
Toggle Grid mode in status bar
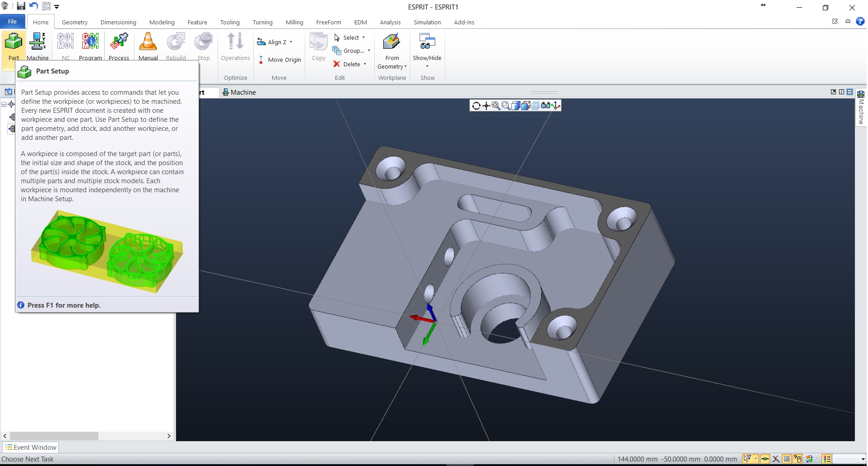coord(787,459)
